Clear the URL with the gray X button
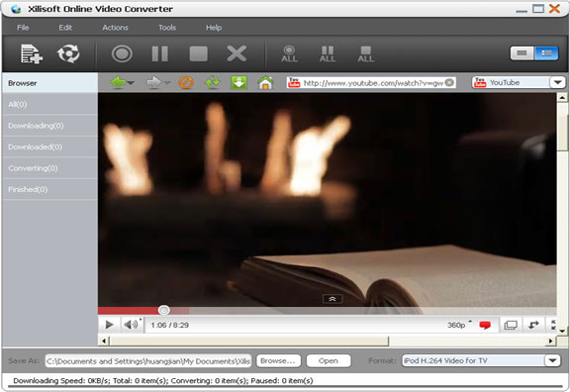 [x=449, y=82]
